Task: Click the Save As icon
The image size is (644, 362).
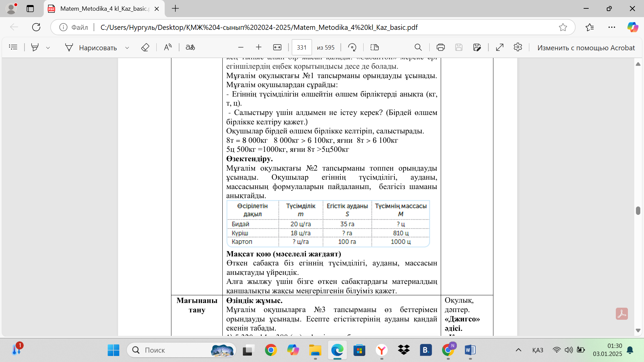Action: coord(477,47)
